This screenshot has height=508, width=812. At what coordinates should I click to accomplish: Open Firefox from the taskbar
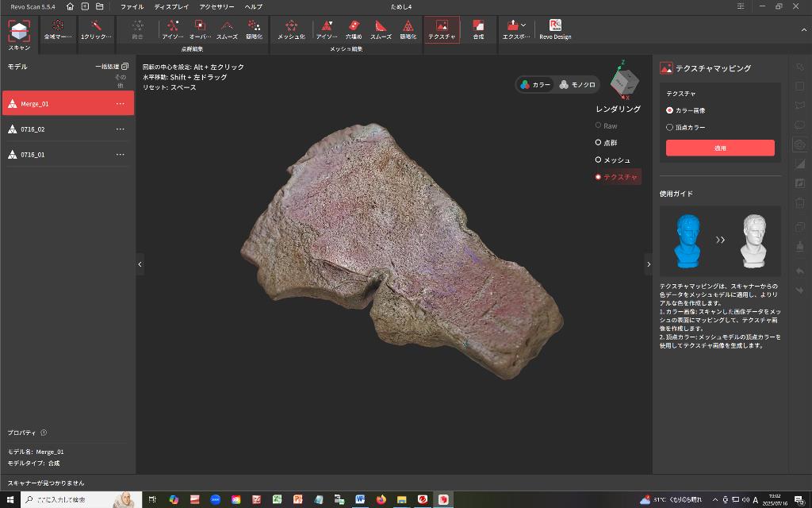click(x=381, y=500)
